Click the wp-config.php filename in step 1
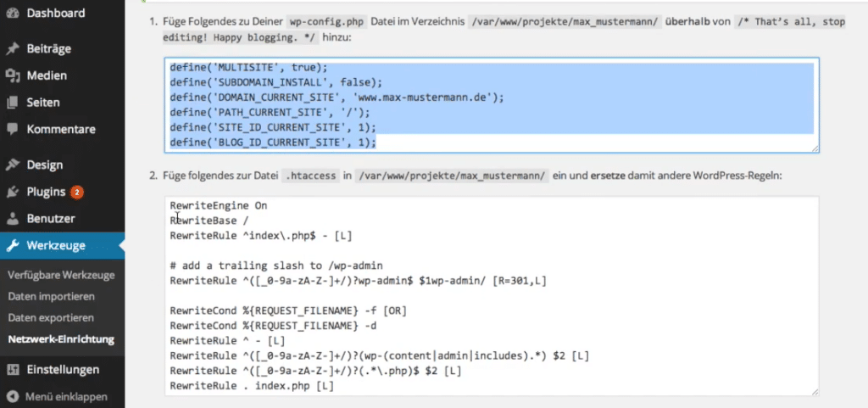This screenshot has height=408, width=868. [327, 23]
